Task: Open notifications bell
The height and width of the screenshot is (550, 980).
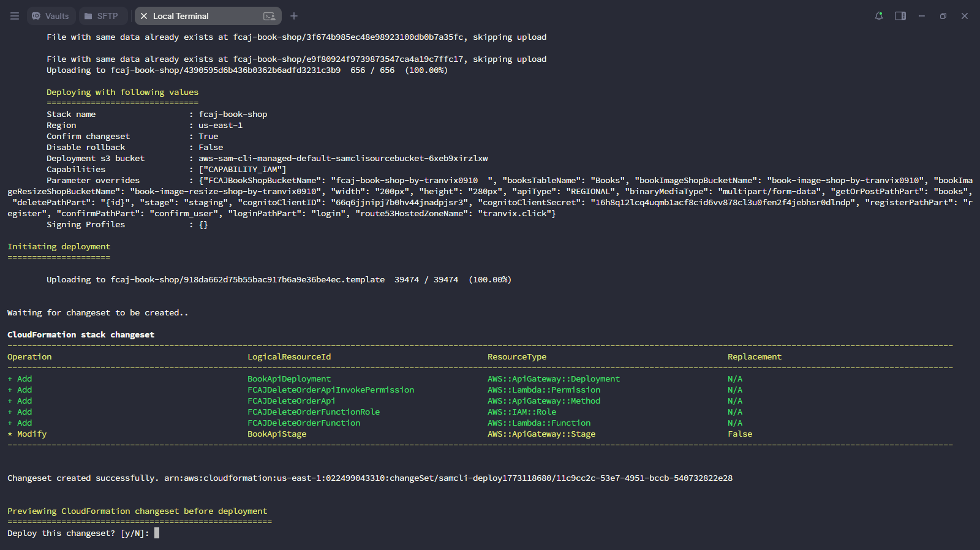Action: coord(879,16)
